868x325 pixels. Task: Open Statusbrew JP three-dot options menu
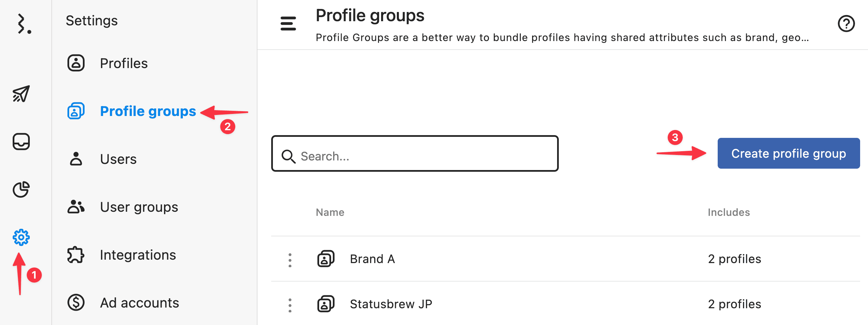290,305
